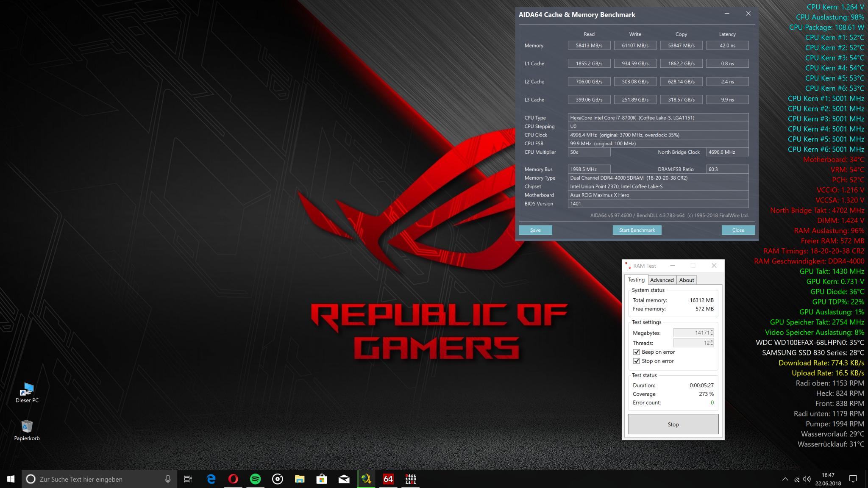Click the Threads spinner arrows
Viewport: 868px width, 488px height.
712,343
